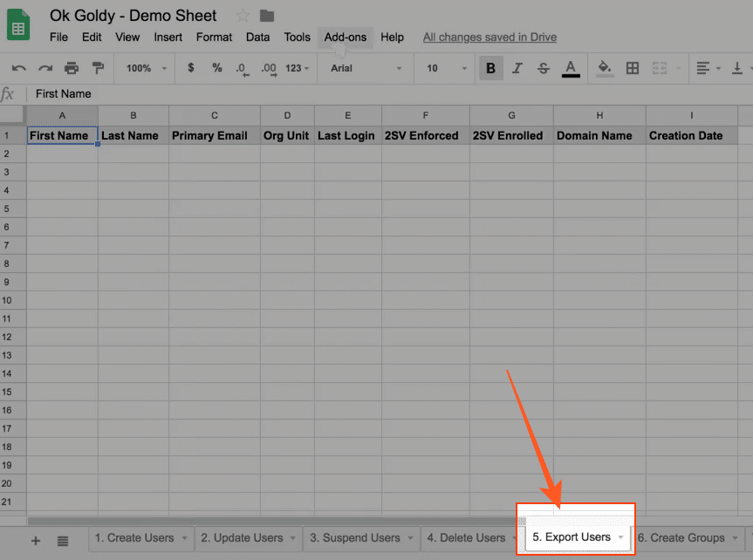Screen dimensions: 753x560
Task: Click All changes saved in Drive link
Action: click(x=489, y=37)
